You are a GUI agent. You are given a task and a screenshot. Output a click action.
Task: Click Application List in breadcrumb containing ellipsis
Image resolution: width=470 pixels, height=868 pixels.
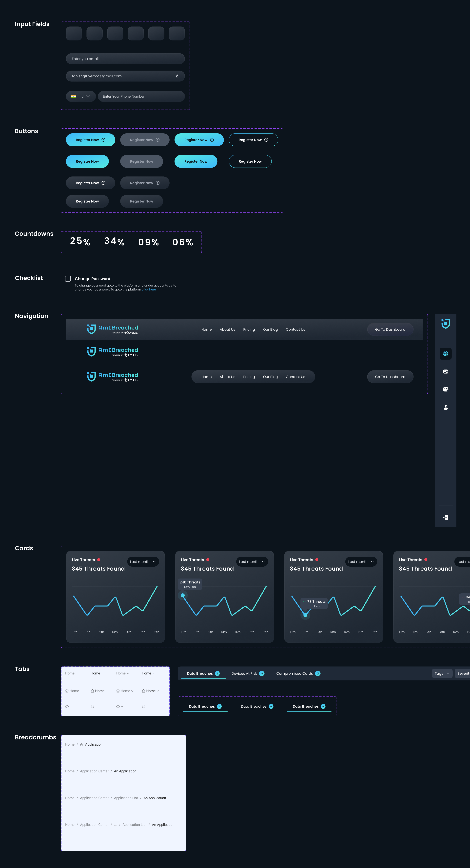(x=134, y=825)
